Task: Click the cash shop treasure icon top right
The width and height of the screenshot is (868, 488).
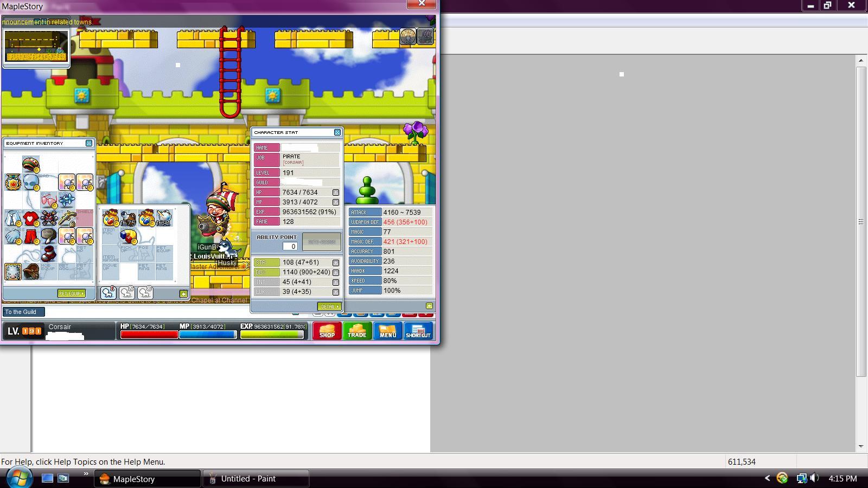Action: coord(426,36)
